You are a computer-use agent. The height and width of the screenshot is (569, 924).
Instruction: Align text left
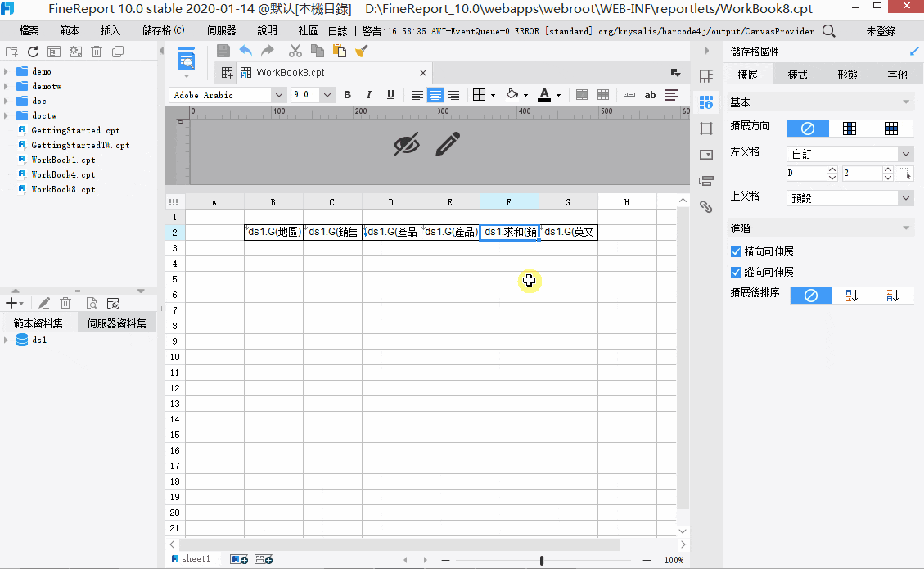click(x=417, y=95)
